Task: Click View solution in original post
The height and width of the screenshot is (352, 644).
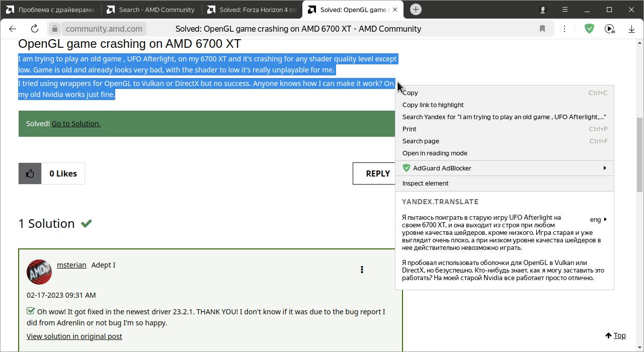Action: click(x=74, y=336)
